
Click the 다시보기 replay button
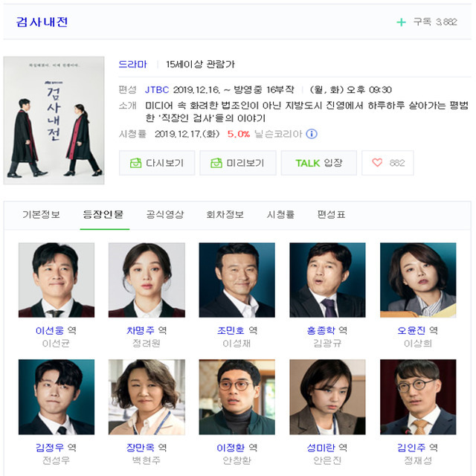(x=157, y=163)
